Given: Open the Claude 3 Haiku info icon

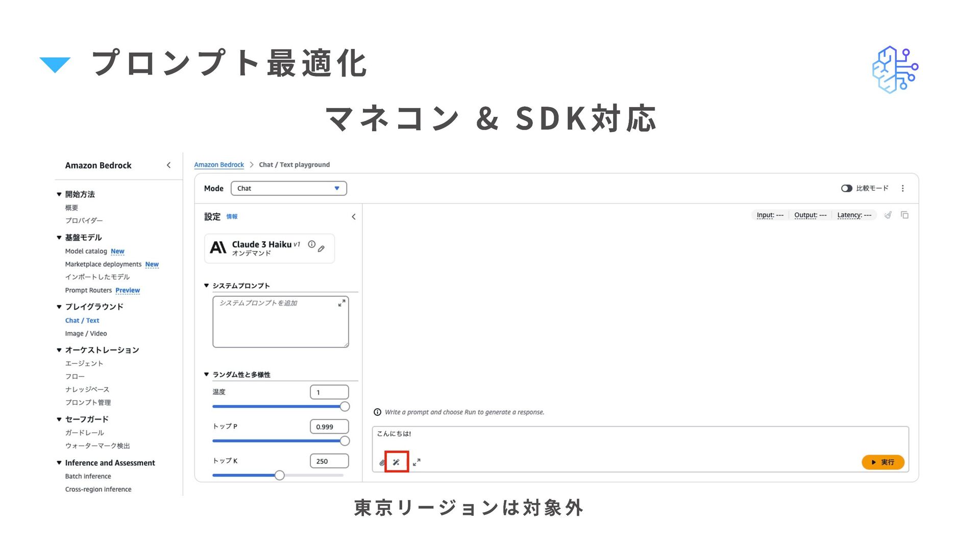Looking at the screenshot, I should [x=311, y=244].
